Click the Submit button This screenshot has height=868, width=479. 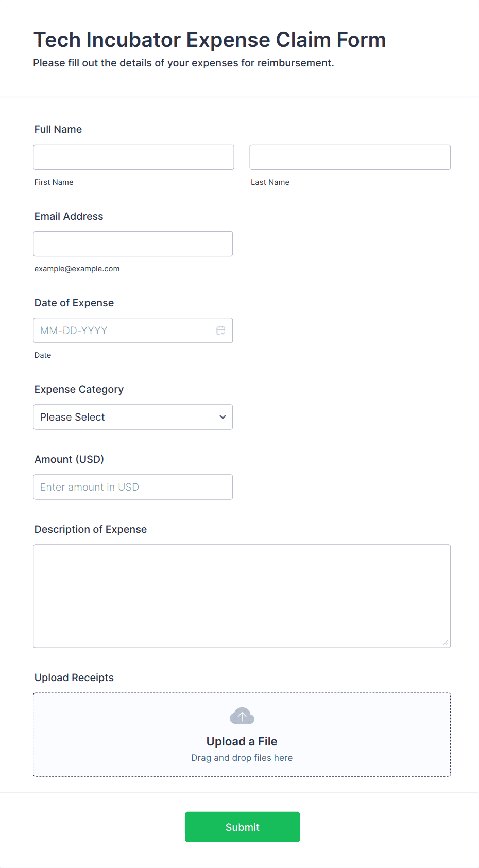click(242, 827)
